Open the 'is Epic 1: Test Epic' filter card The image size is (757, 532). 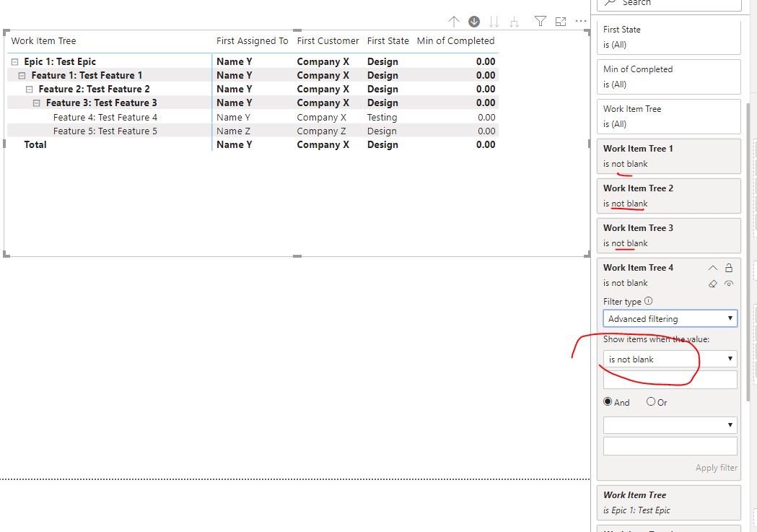point(669,502)
